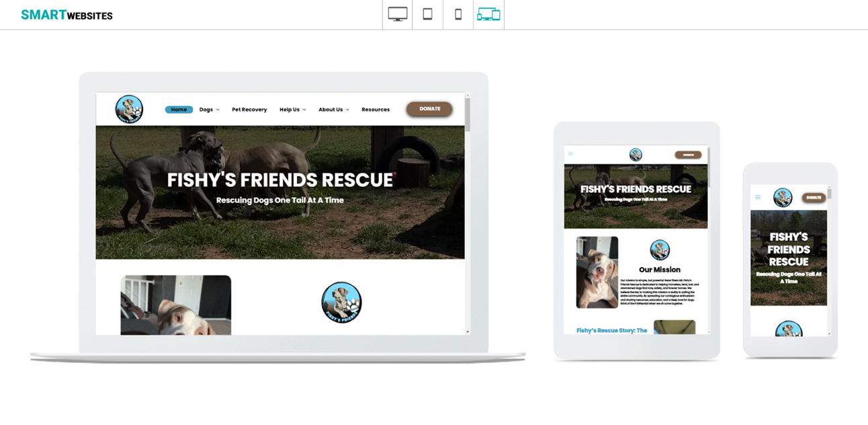This screenshot has width=868, height=425.
Task: Click round mission logo in laptop preview
Action: coord(342,303)
